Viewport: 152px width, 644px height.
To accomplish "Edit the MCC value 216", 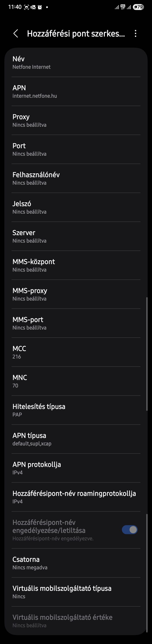I will 76,352.
